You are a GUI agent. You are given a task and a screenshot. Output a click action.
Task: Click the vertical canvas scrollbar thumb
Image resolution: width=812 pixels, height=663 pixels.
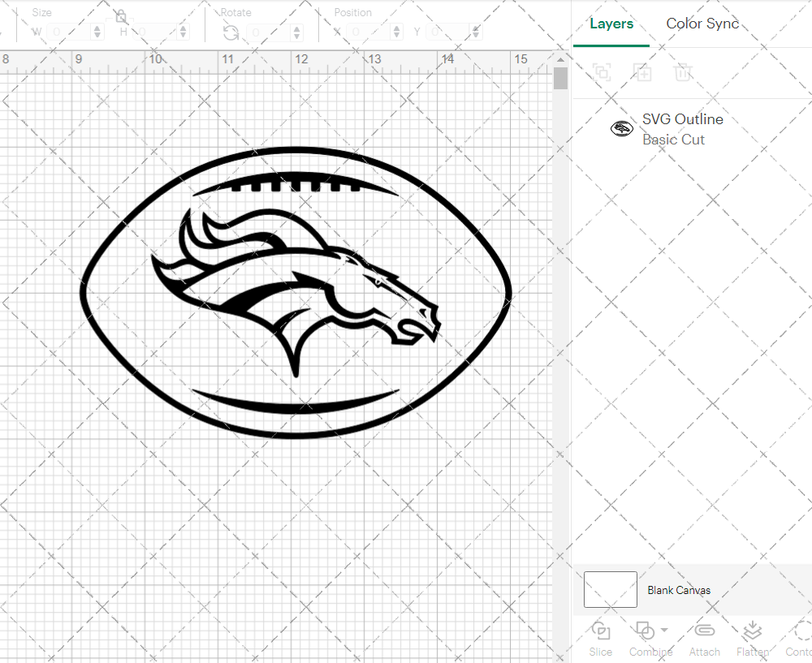coord(560,79)
